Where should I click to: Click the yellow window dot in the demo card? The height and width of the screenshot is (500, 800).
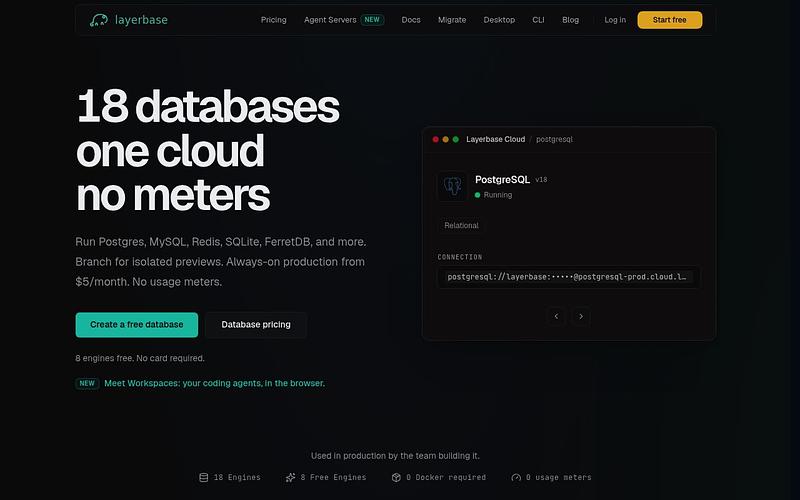[x=445, y=139]
